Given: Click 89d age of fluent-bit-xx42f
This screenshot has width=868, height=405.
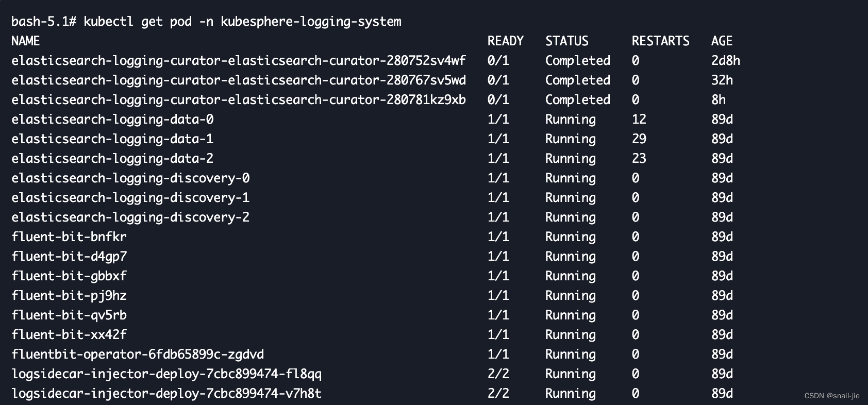Looking at the screenshot, I should click(722, 335).
